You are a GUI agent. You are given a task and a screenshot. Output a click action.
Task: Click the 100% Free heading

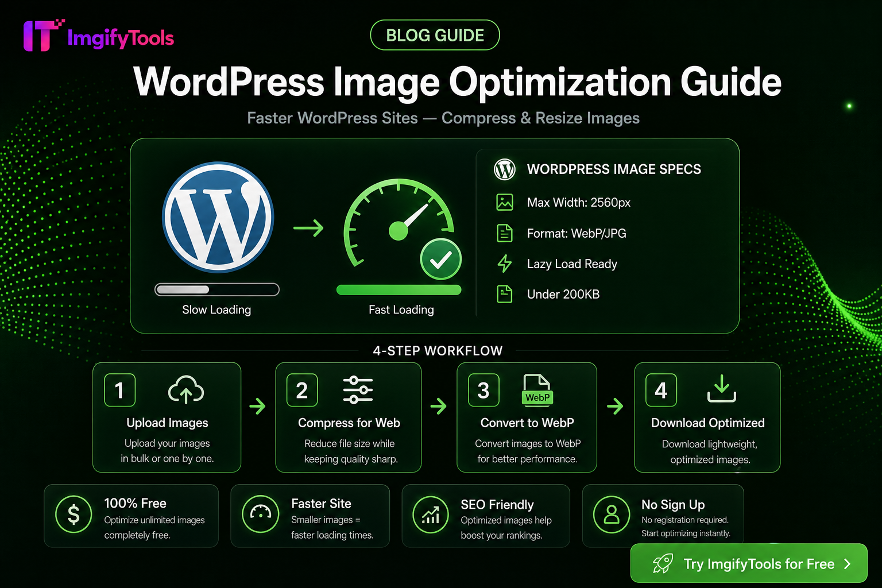click(136, 504)
